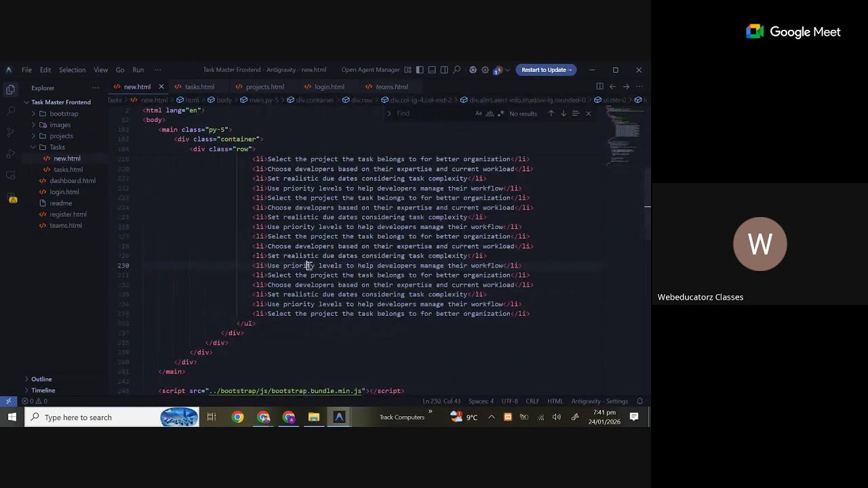Toggle Use Regular Expression in Find
The width and height of the screenshot is (868, 488).
pos(500,113)
